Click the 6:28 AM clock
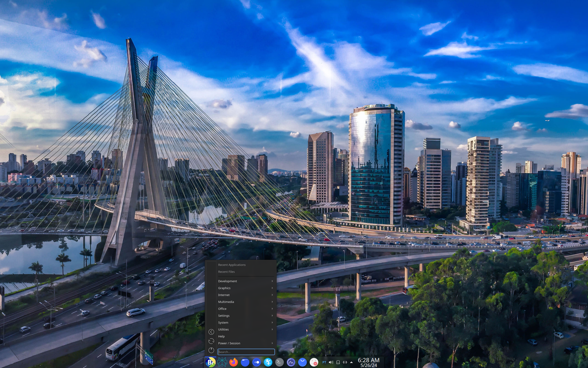Image resolution: width=588 pixels, height=368 pixels. coord(369,360)
